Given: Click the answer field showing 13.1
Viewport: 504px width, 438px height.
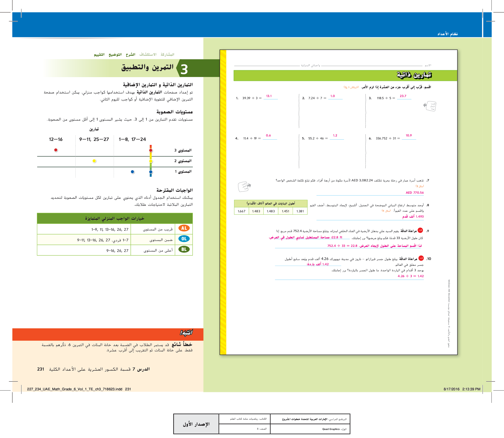Looking at the screenshot, I should coord(270,97).
